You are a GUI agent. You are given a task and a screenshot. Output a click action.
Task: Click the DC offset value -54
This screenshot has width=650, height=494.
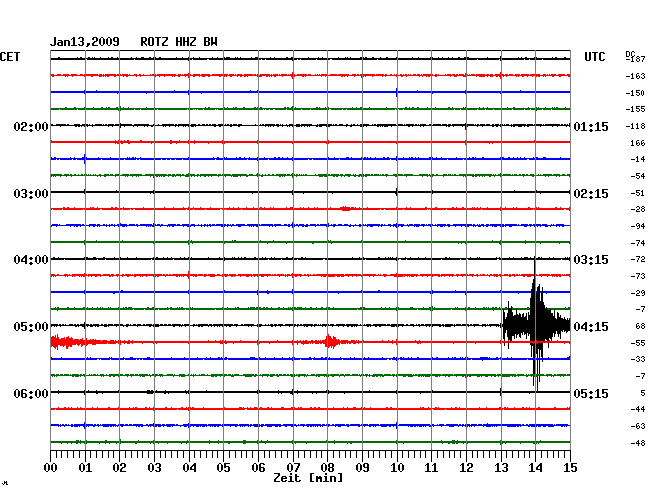click(638, 176)
